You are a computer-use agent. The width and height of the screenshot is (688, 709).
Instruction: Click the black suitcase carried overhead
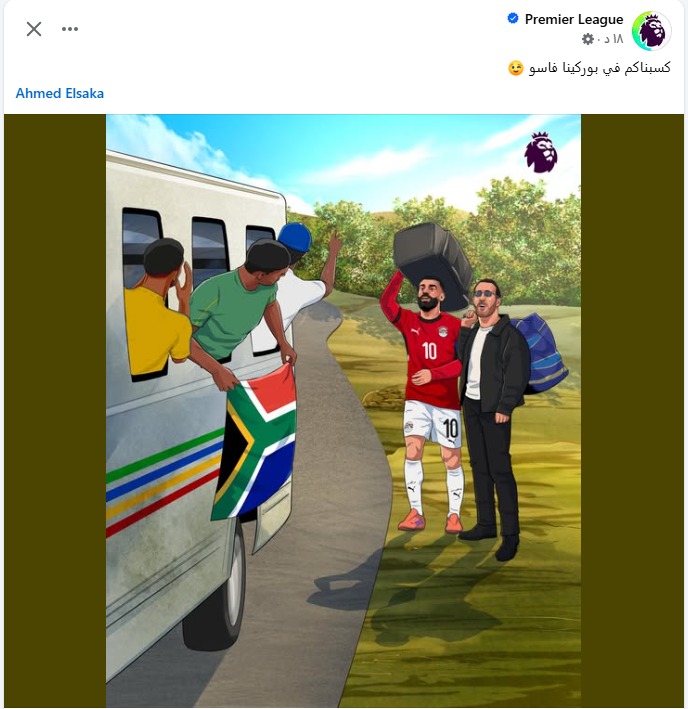point(432,264)
